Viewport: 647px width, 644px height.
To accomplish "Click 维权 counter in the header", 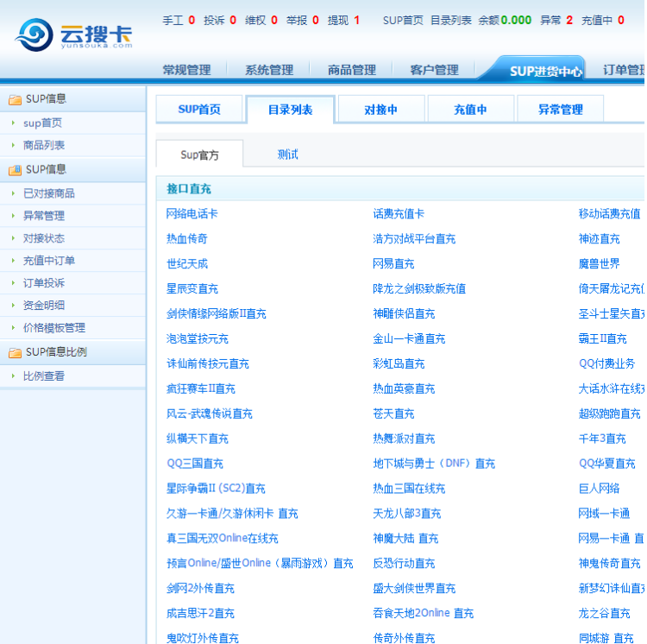I will [261, 20].
